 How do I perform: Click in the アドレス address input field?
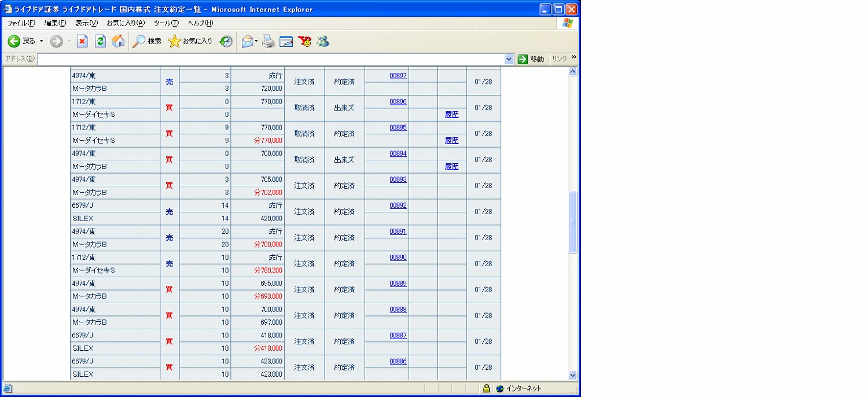tap(271, 59)
